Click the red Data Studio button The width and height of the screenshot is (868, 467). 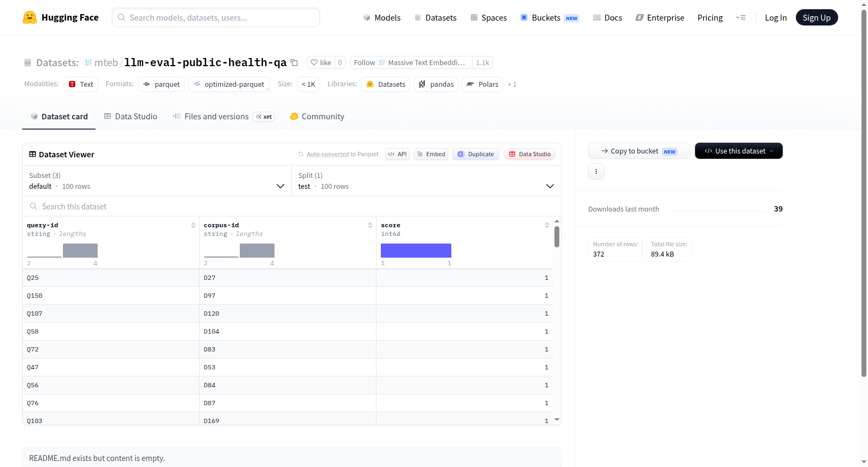click(x=529, y=154)
